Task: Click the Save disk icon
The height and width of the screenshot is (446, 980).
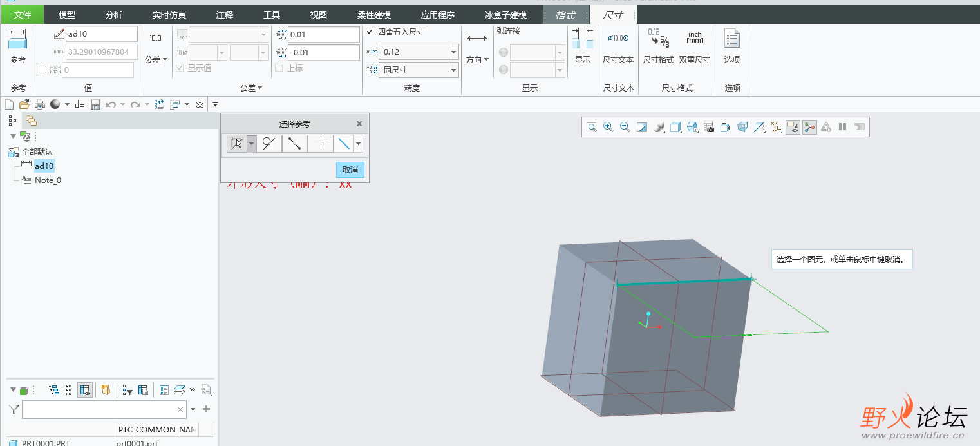Action: click(95, 104)
